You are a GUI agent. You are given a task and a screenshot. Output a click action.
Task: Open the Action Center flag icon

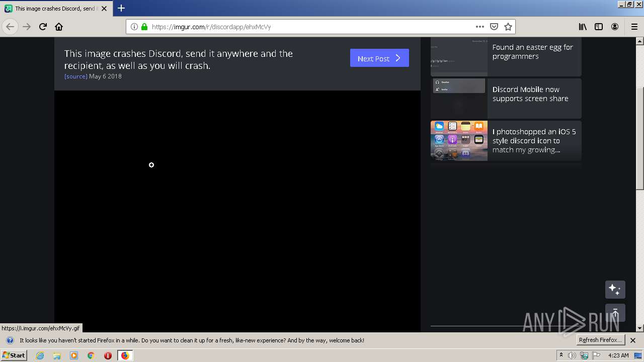click(x=596, y=355)
